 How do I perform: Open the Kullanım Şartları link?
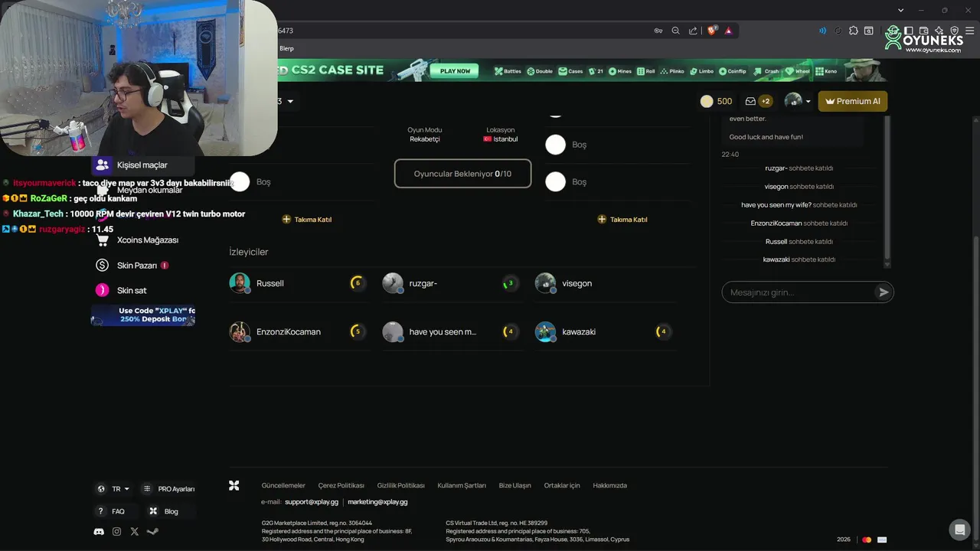[x=462, y=485]
